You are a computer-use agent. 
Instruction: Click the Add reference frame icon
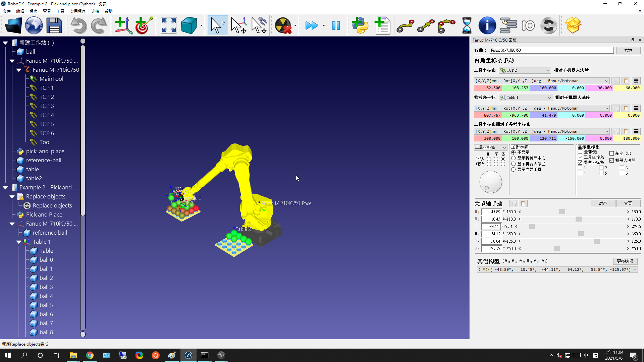pyautogui.click(x=123, y=26)
